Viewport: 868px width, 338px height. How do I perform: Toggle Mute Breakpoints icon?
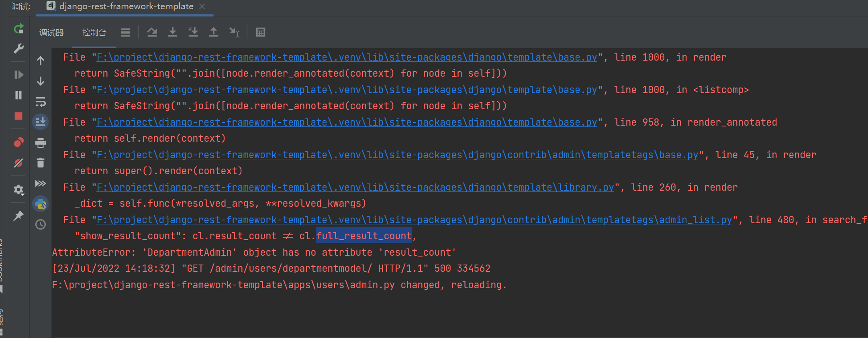(x=18, y=163)
